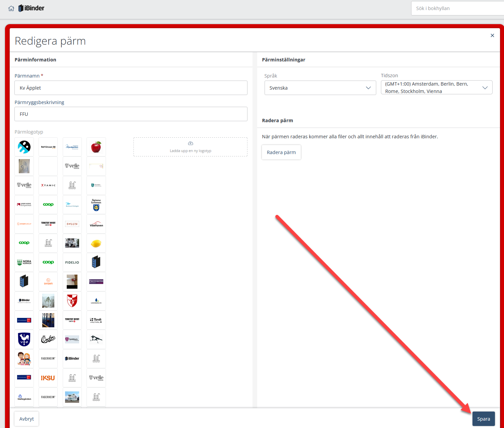Choose the Sigtuna kommun logotype
504x428 pixels.
tap(96, 204)
